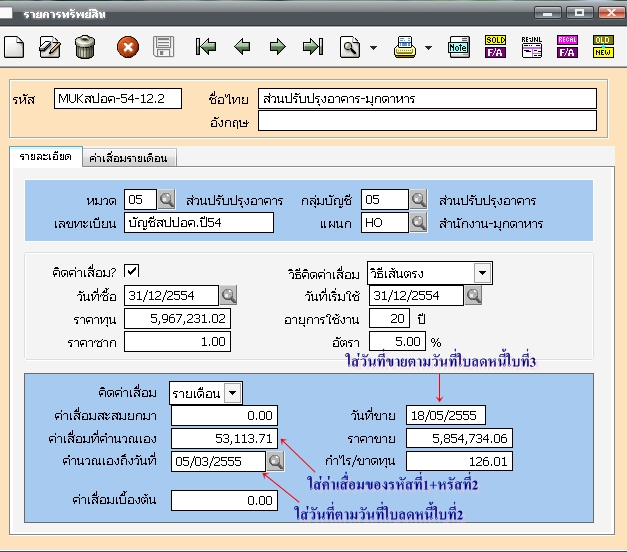Click the OLD NEW toolbar icon
Viewport: 627px width, 552px height.
pyautogui.click(x=602, y=47)
